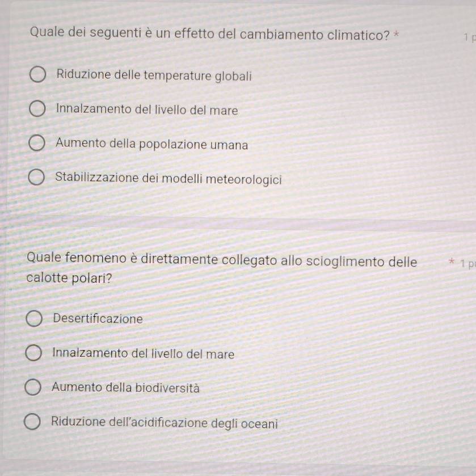Click the text label Riduzione delle temperature globali

pos(154,75)
